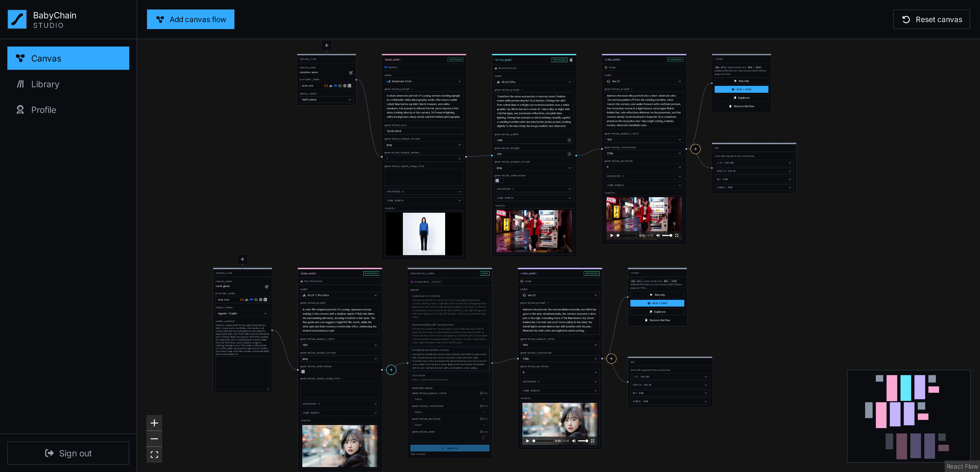Image resolution: width=980 pixels, height=472 pixels.
Task: Click Run only in the meadow-wave runner
Action: tap(741, 81)
